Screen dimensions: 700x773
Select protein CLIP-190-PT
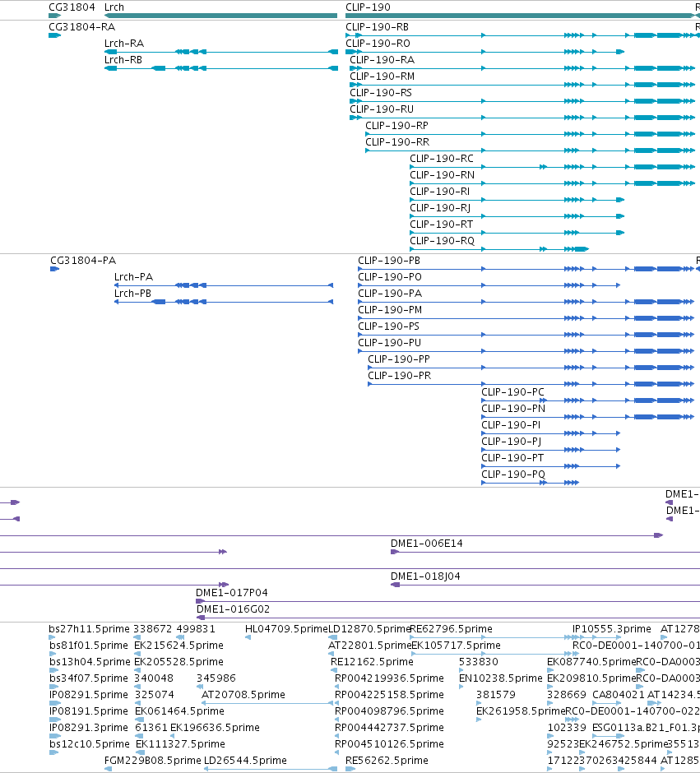[x=512, y=457]
